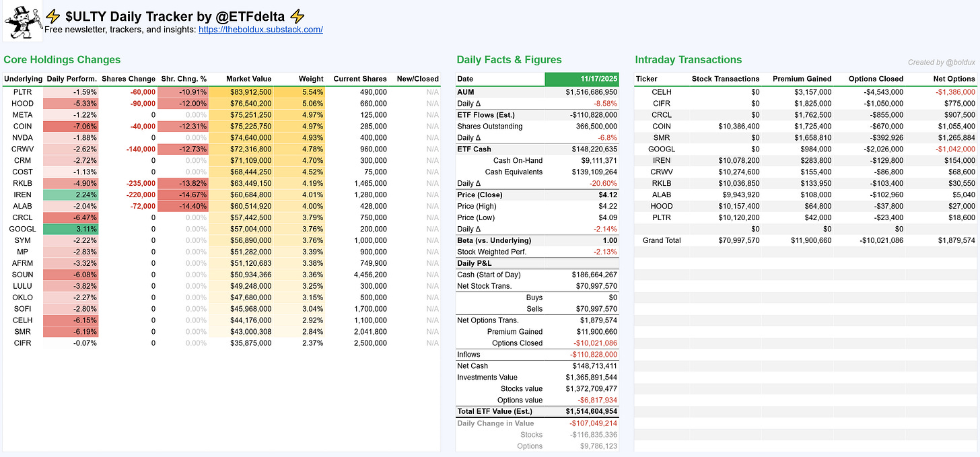Click the Stock Transactions column header
The width and height of the screenshot is (980, 457).
pyautogui.click(x=726, y=79)
